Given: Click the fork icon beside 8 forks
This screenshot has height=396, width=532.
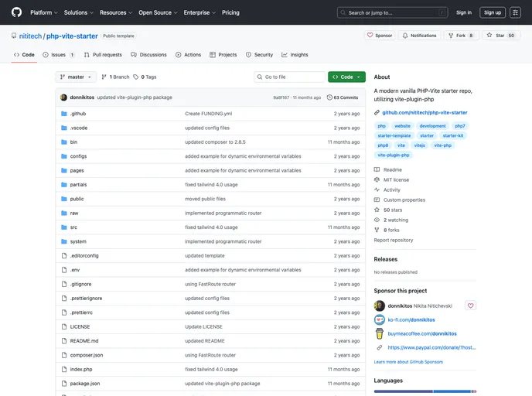Looking at the screenshot, I should pos(377,230).
